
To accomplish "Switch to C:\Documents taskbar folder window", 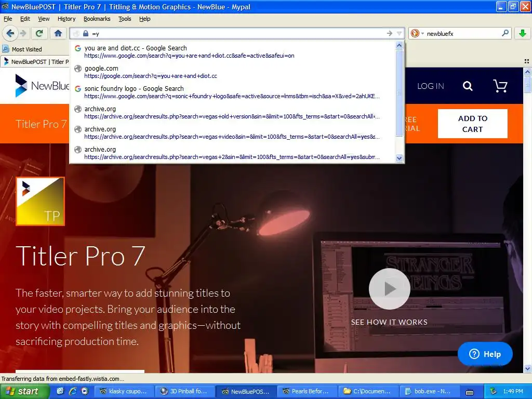I will (x=368, y=391).
